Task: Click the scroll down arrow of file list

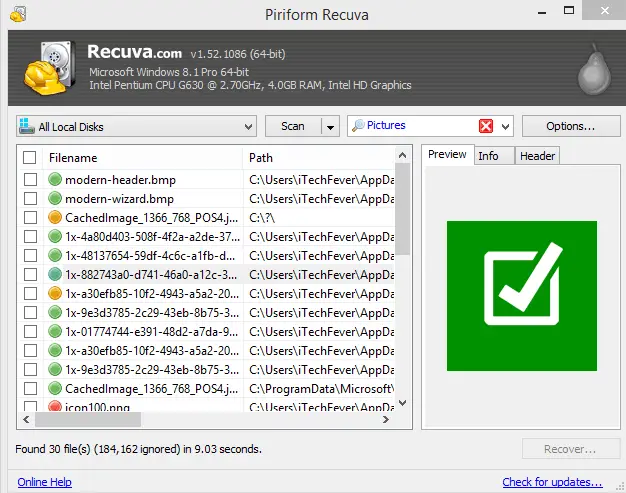Action: (402, 402)
